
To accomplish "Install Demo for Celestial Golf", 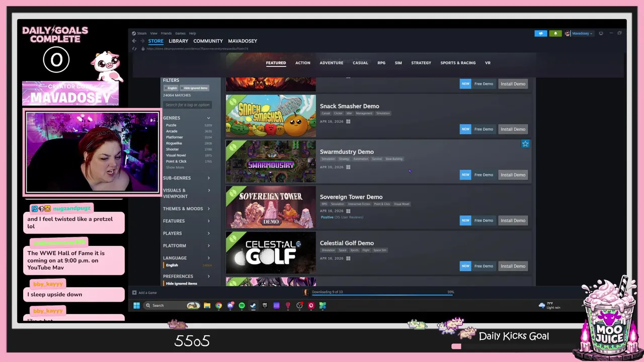I will 513,266.
